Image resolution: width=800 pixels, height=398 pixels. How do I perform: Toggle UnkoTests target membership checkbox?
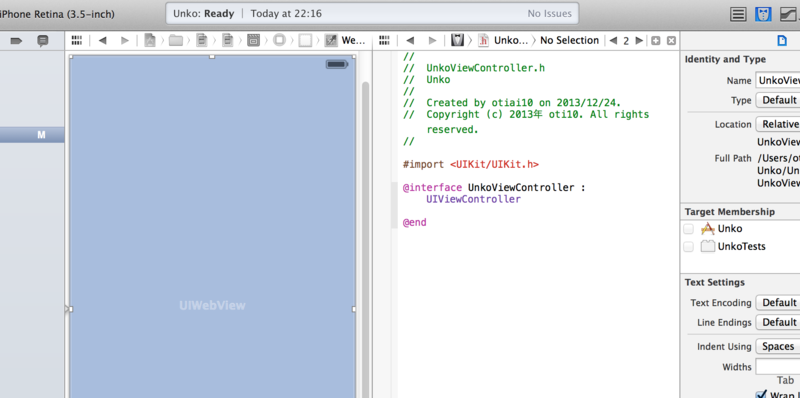click(689, 247)
